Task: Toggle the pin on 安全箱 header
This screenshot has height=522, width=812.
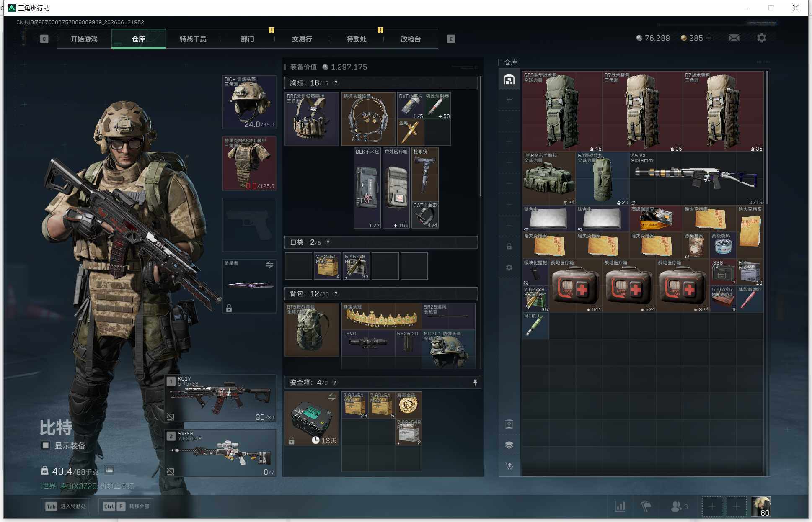Action: 475,383
